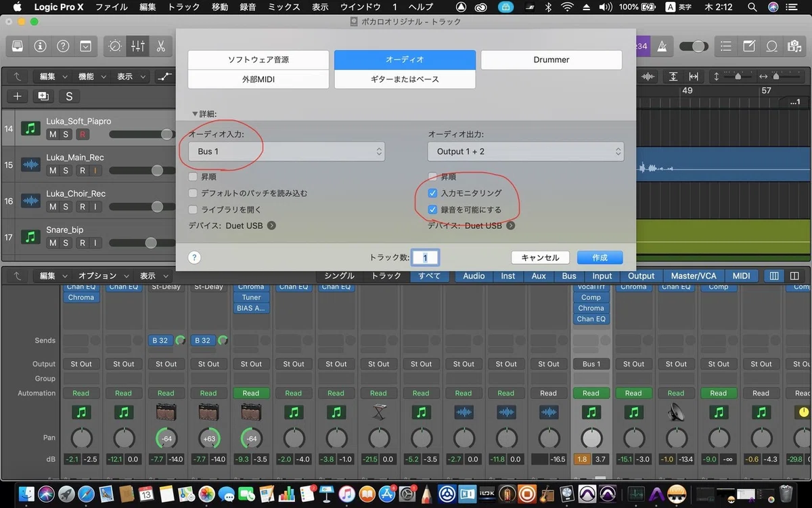Toggle the Smart Controls dial icon
This screenshot has height=508, width=812.
[115, 46]
